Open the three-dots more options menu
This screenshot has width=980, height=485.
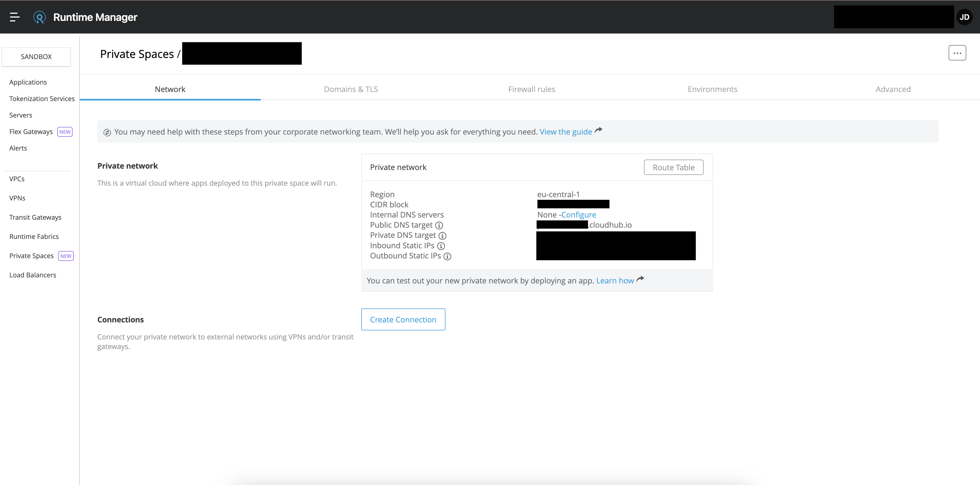(957, 53)
